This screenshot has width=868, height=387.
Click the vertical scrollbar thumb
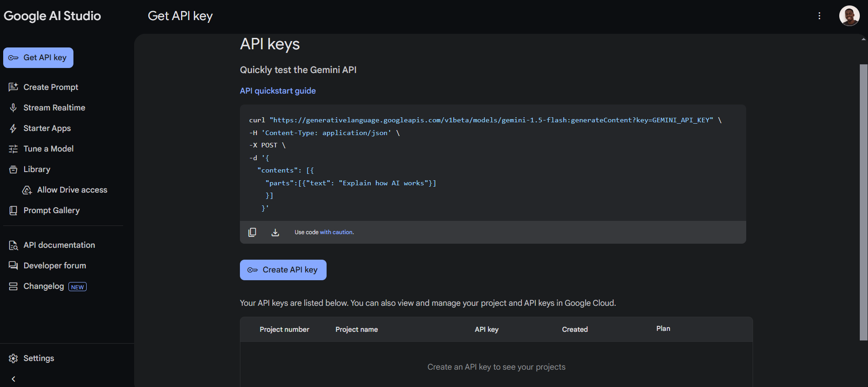(863, 202)
